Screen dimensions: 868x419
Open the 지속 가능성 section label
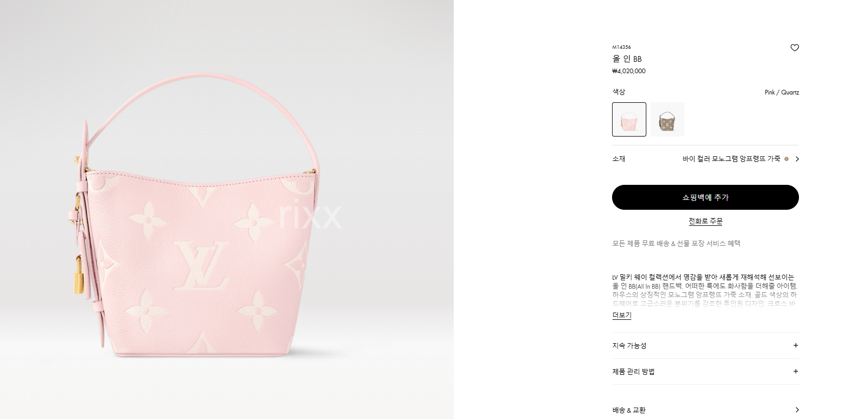[629, 345]
